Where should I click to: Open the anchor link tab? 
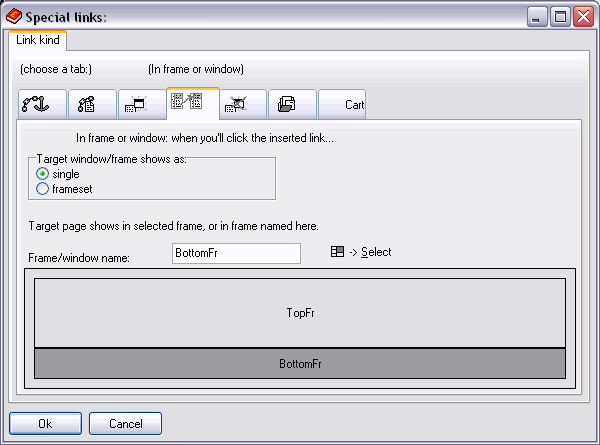[42, 104]
